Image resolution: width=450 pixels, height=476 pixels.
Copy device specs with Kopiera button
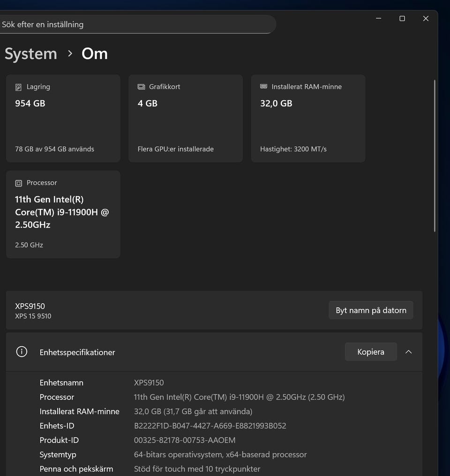370,352
